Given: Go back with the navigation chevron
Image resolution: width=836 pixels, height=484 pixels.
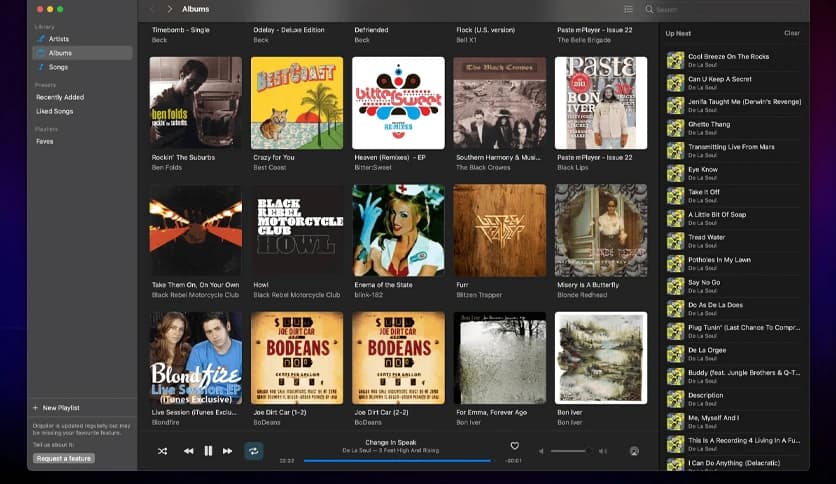Looking at the screenshot, I should (x=152, y=9).
